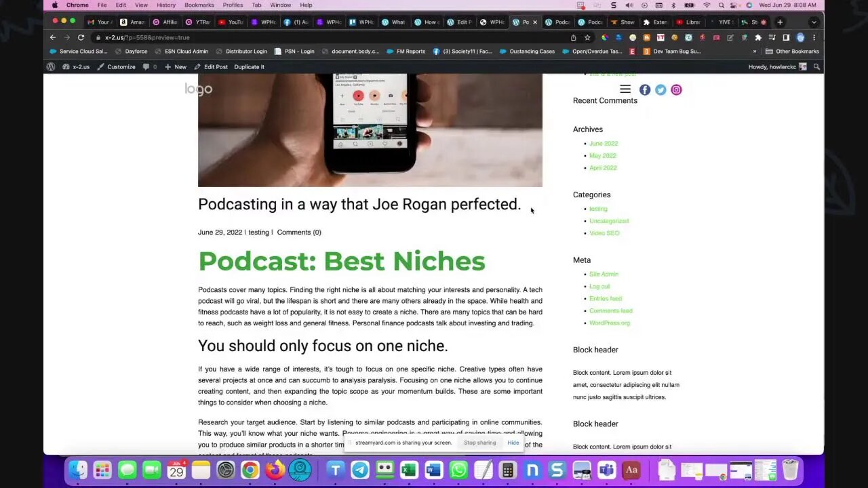Screen dimensions: 868x488
Task: Open Google Chrome in the Dock
Action: point(250,470)
